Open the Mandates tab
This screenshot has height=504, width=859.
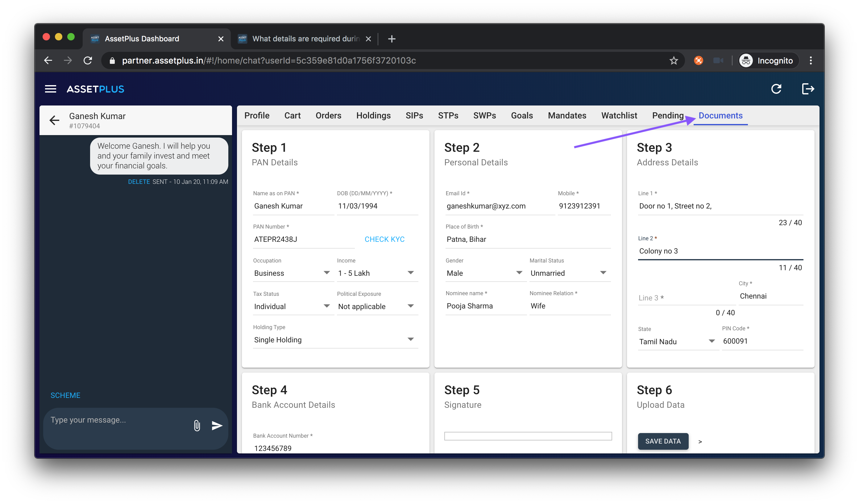coord(567,116)
